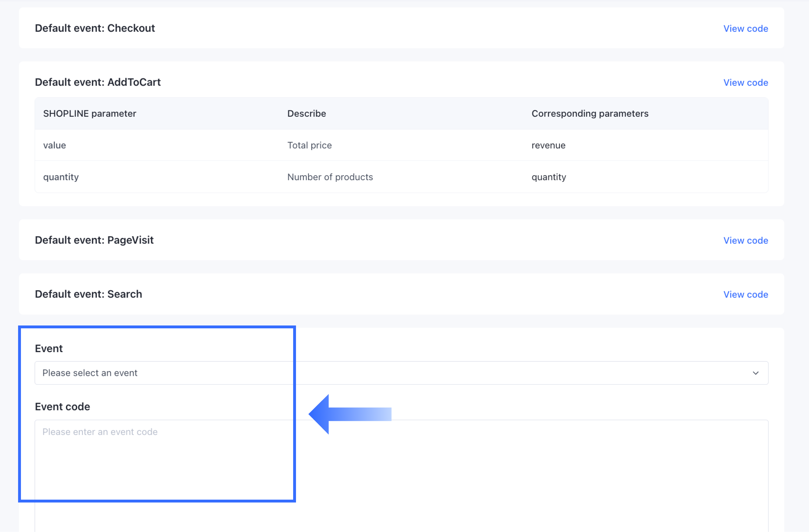Image resolution: width=809 pixels, height=532 pixels.
Task: Click the 'value' parameter row cell
Action: pyautogui.click(x=54, y=145)
